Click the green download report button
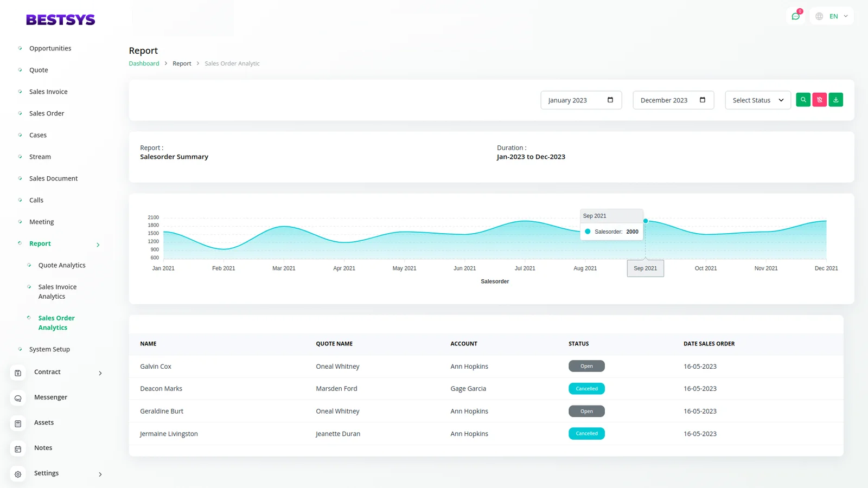Image resolution: width=868 pixels, height=488 pixels. [835, 100]
